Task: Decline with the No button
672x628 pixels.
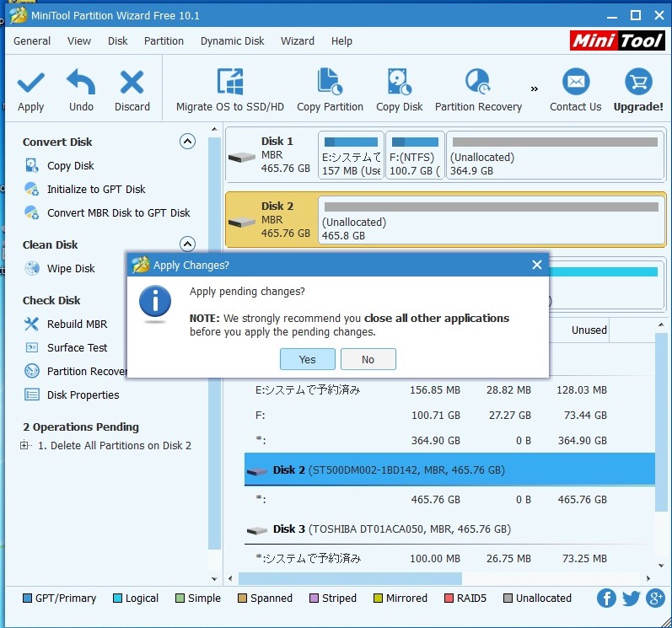Action: 368,359
